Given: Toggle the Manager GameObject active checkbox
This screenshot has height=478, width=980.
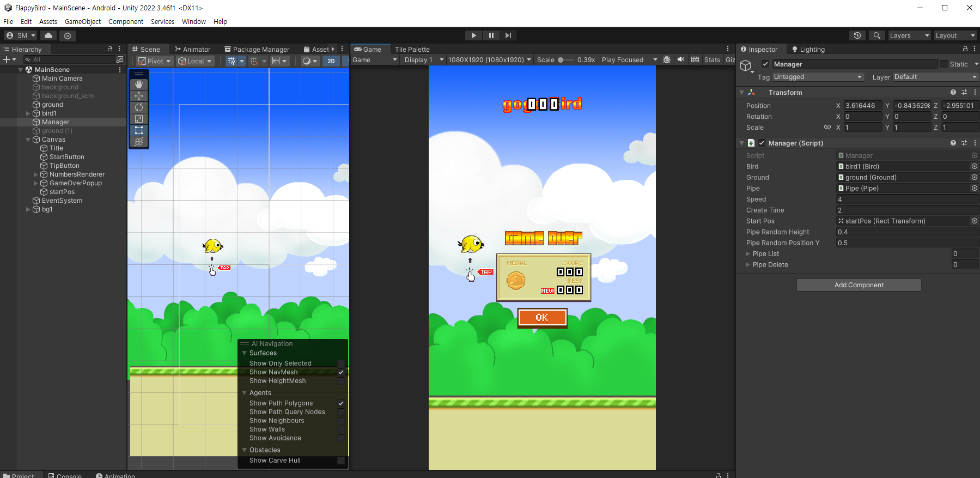Looking at the screenshot, I should pos(765,64).
